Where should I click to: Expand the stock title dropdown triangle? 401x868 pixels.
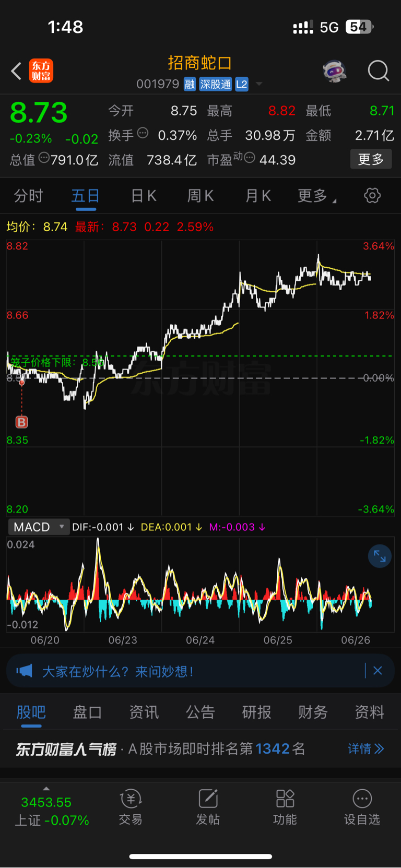[x=258, y=84]
